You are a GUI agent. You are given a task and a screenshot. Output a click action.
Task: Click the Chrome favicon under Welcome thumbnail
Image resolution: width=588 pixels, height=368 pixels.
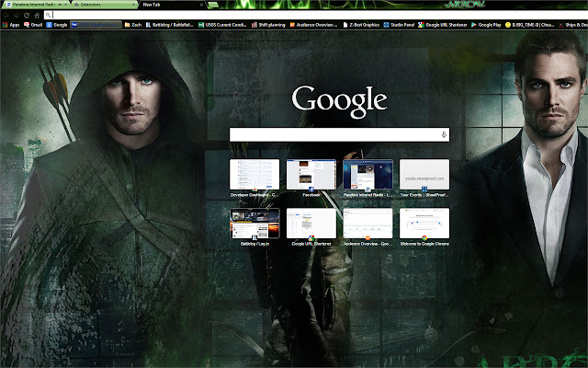coord(424,238)
